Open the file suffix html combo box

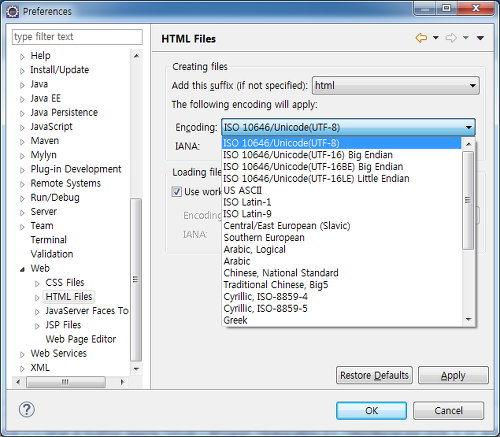click(x=396, y=86)
